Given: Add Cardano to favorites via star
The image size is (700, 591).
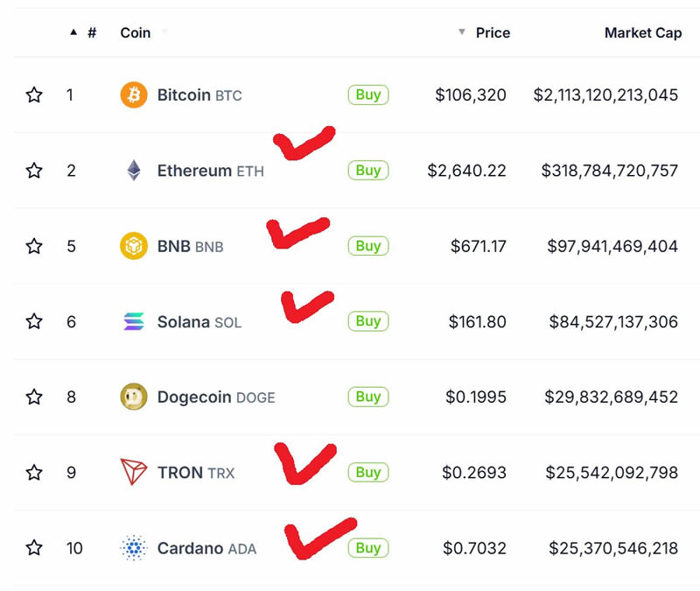Looking at the screenshot, I should (x=34, y=548).
